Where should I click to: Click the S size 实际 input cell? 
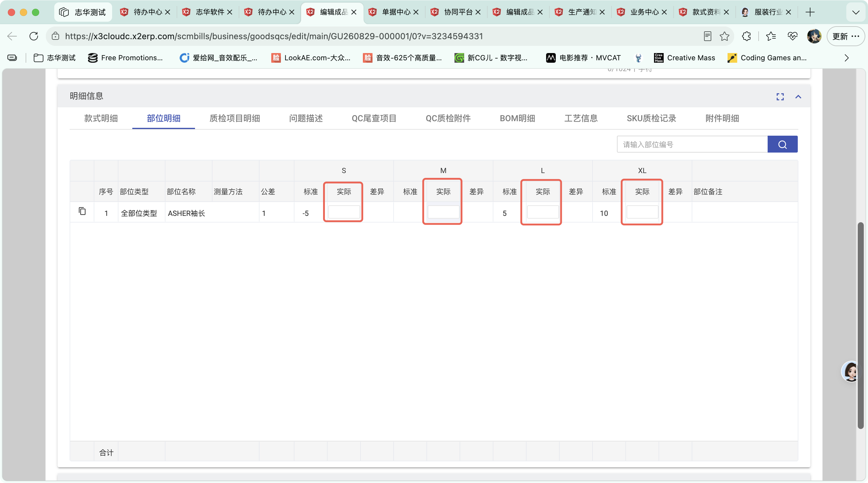(x=344, y=212)
